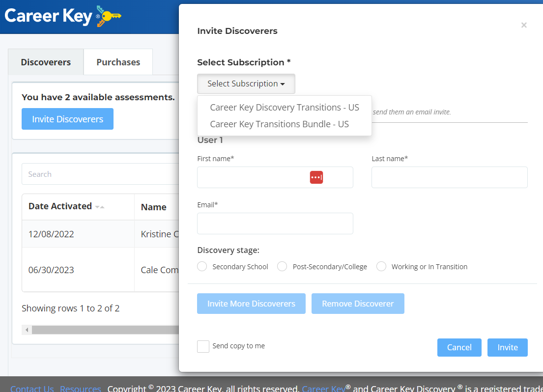Select Secondary School discovery stage
543x392 pixels.
point(202,266)
